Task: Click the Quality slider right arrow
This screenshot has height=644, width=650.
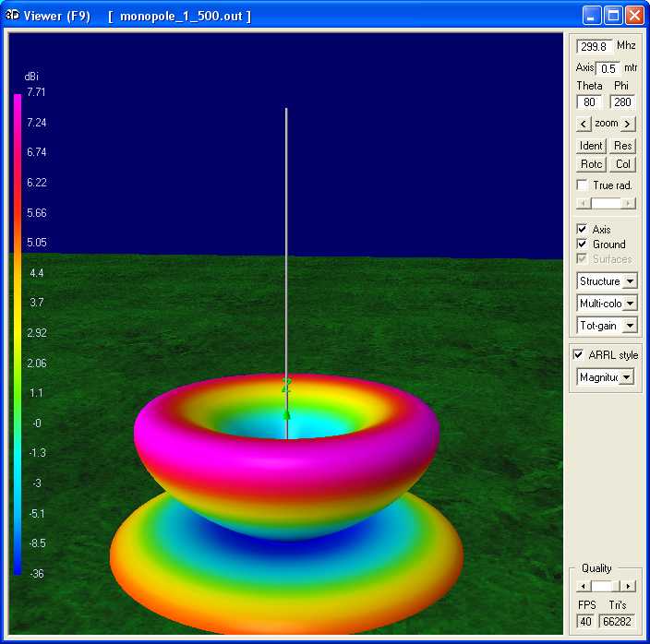Action: tap(629, 586)
